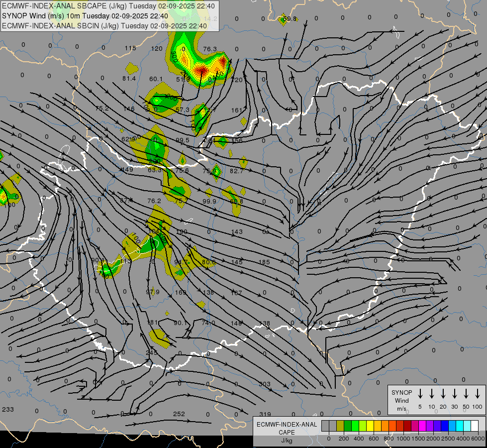The width and height of the screenshot is (487, 448).
Task: Click the map value 82.7
Action: click(237, 171)
